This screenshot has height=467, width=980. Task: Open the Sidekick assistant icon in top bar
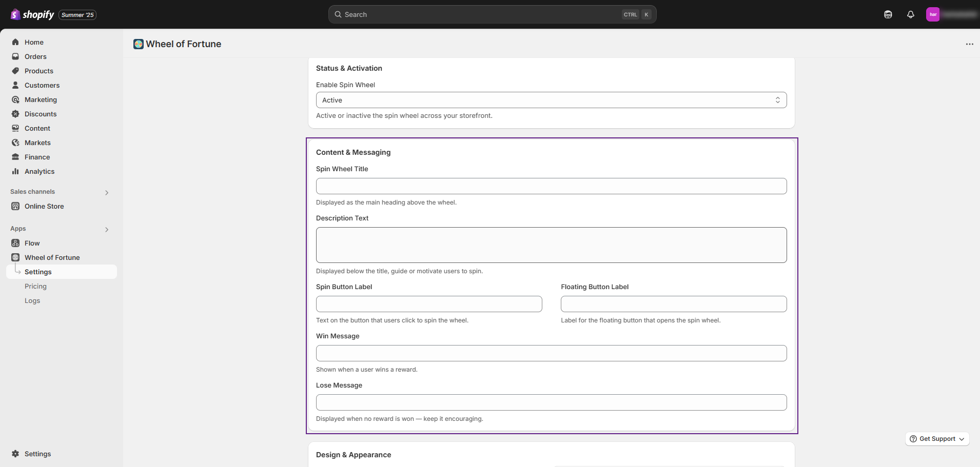click(888, 14)
